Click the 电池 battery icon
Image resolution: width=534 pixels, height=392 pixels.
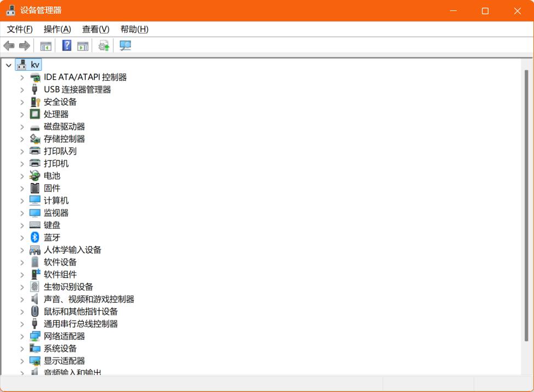coord(35,176)
